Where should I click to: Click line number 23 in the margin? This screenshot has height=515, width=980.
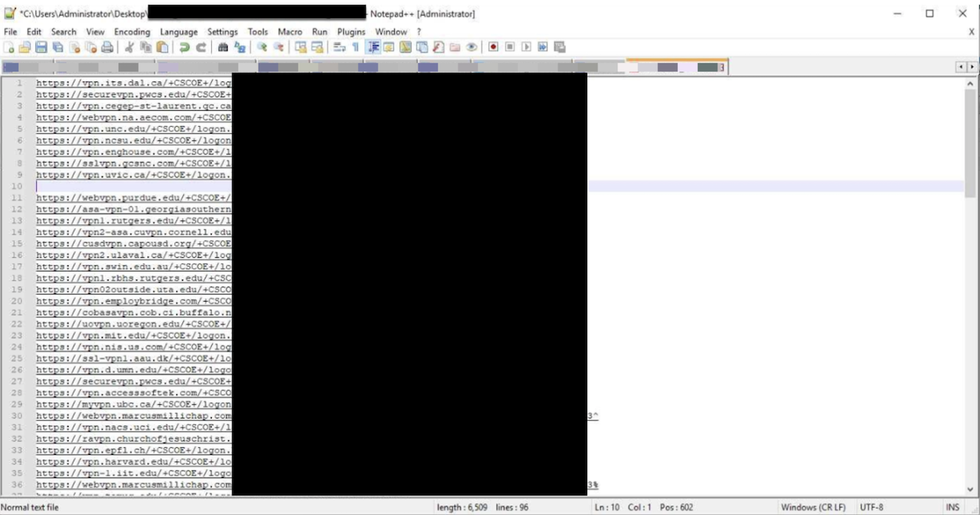pyautogui.click(x=17, y=336)
